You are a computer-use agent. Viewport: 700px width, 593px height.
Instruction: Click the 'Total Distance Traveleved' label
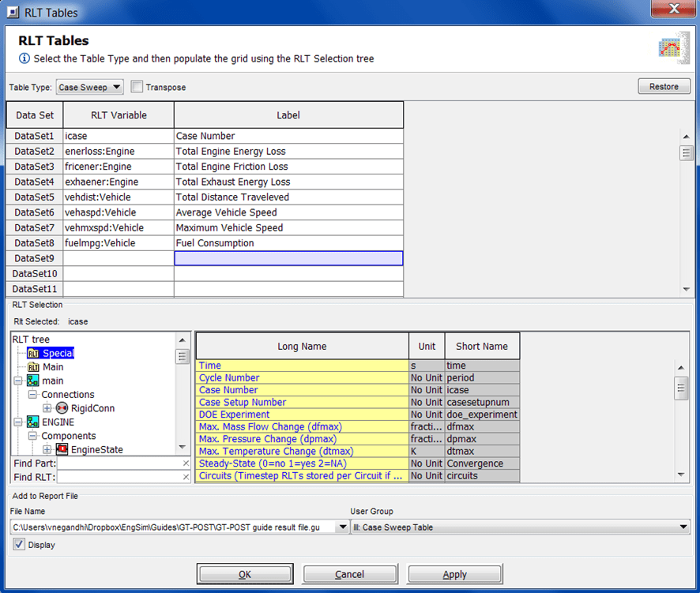tap(288, 197)
